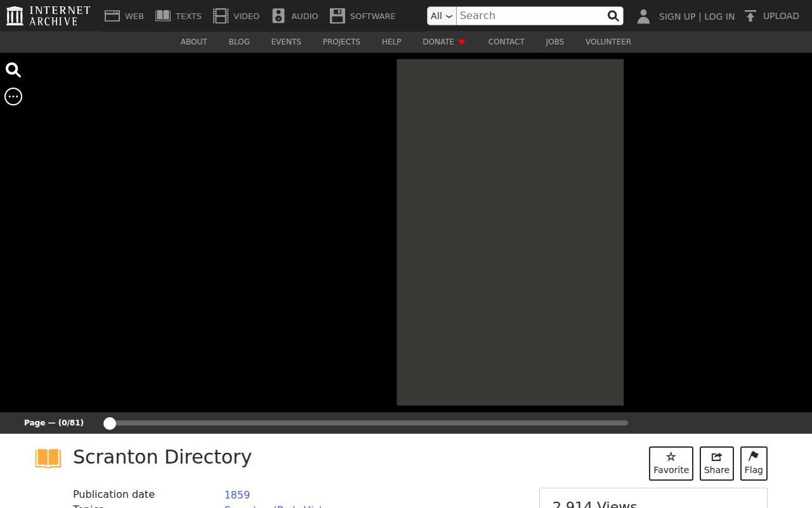The height and width of the screenshot is (508, 812).
Task: Submit search with the magnifier icon
Action: point(613,16)
